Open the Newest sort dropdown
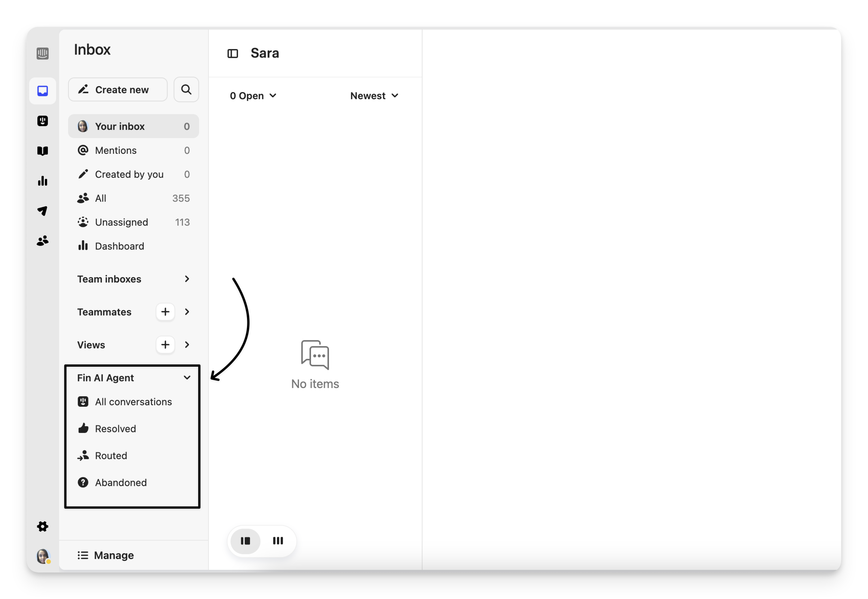Screen dimensions: 868x599 click(374, 96)
